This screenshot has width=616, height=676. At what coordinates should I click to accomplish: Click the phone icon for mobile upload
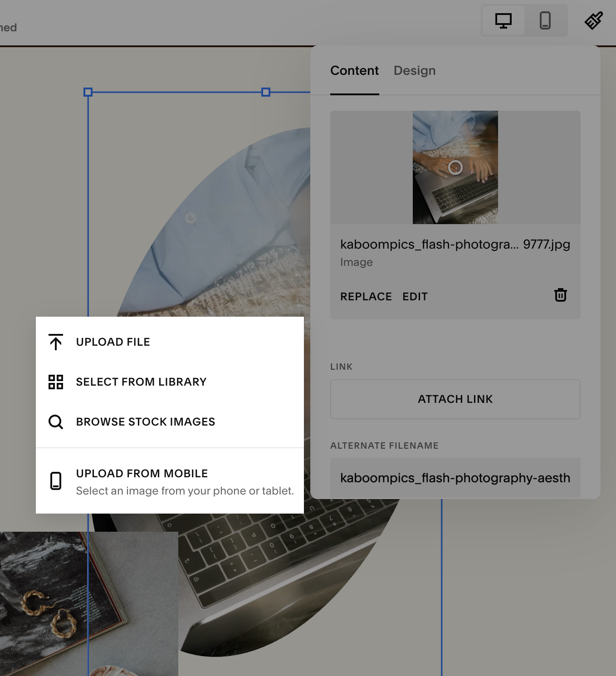(x=56, y=481)
